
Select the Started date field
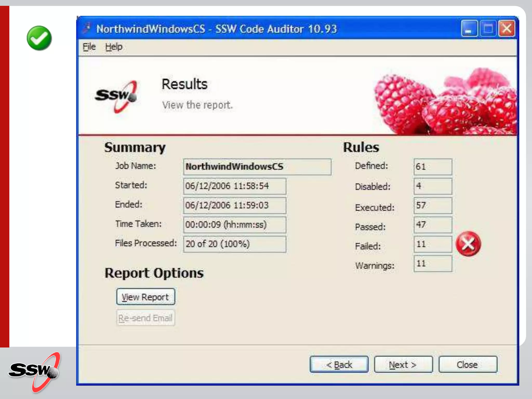click(234, 186)
